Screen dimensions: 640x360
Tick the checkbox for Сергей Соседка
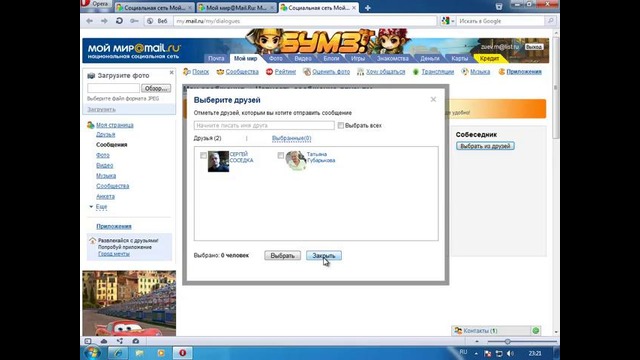203,156
